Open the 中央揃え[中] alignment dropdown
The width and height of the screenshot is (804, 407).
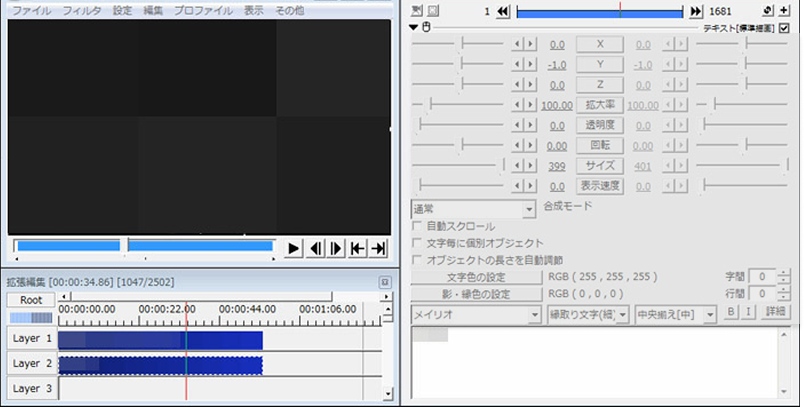point(676,314)
